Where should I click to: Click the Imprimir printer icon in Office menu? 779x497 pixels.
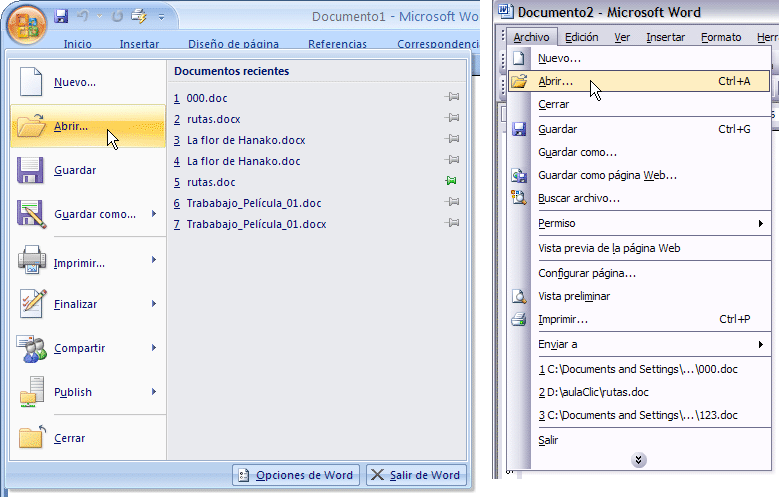point(31,262)
